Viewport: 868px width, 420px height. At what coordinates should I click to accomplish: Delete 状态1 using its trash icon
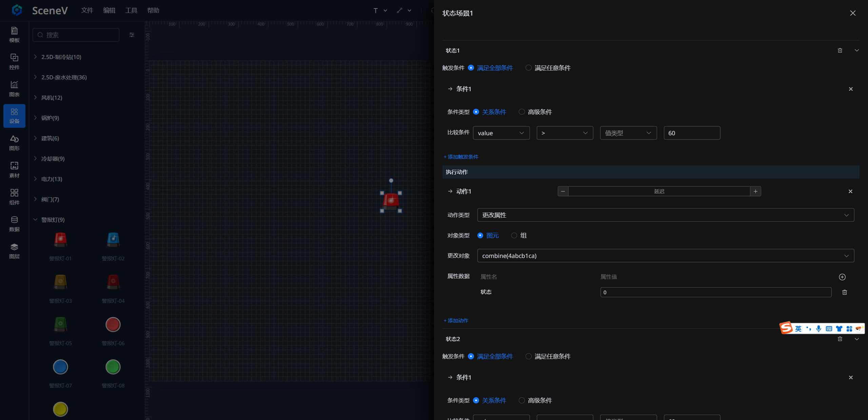[840, 51]
